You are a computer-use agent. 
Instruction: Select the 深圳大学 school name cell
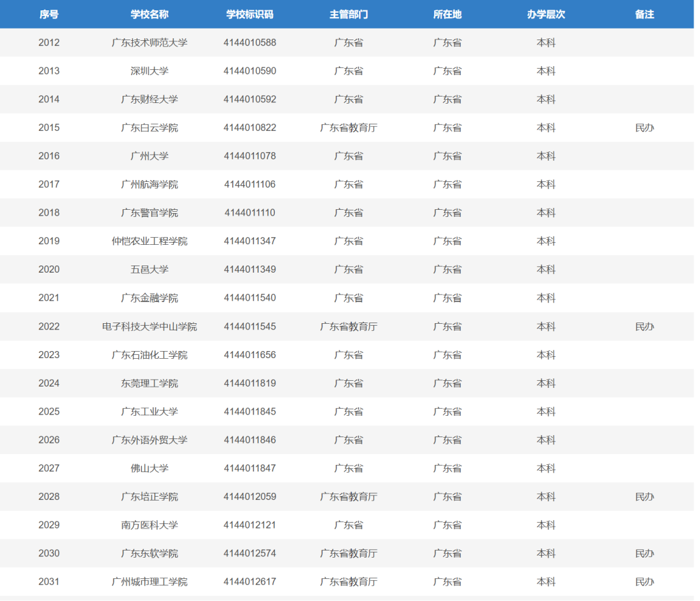click(x=149, y=71)
